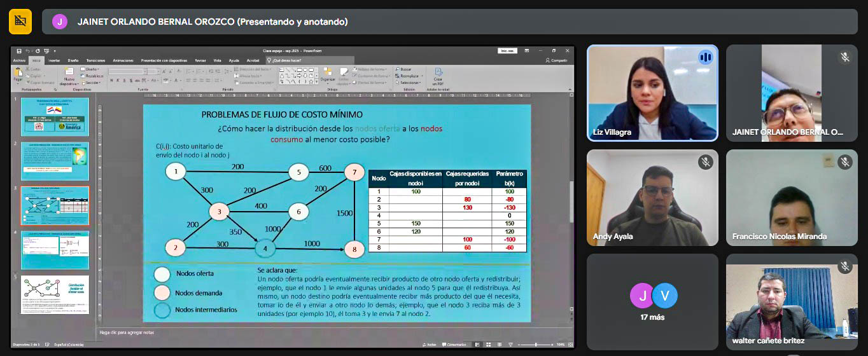Toggle the Notas pane in the status bar
Viewport: 868px width, 356px height.
click(x=431, y=345)
